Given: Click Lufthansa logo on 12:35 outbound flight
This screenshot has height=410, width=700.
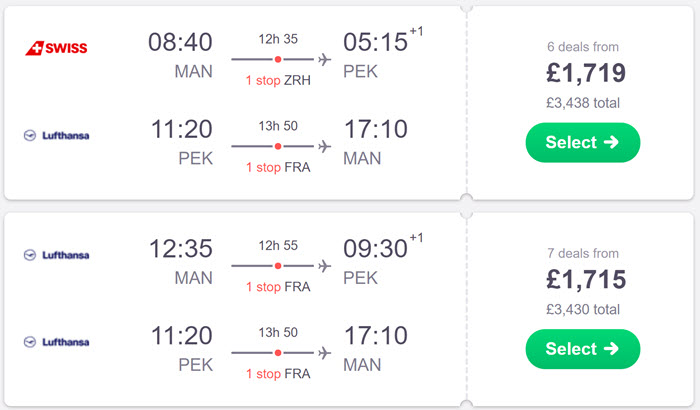Looking at the screenshot, I should point(56,255).
